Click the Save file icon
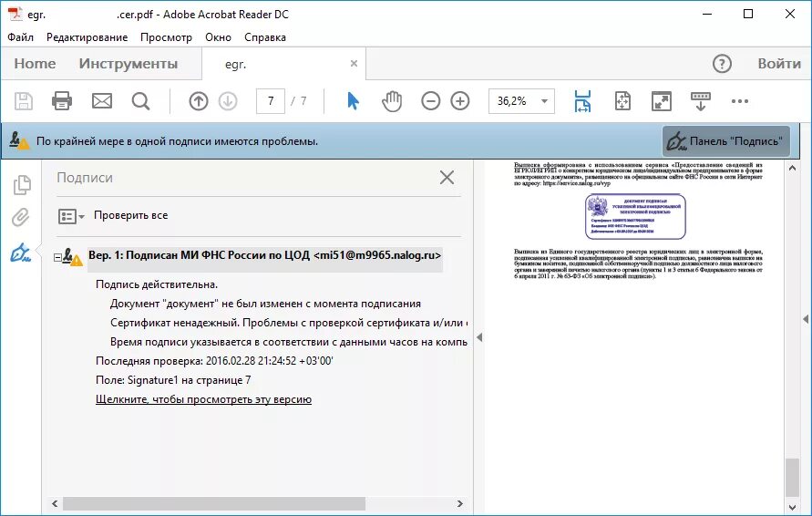The image size is (812, 516). (x=24, y=101)
